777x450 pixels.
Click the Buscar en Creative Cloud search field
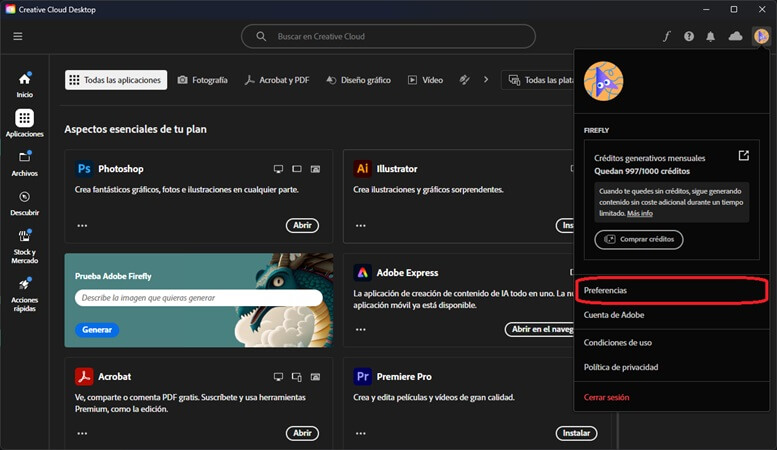pyautogui.click(x=388, y=36)
